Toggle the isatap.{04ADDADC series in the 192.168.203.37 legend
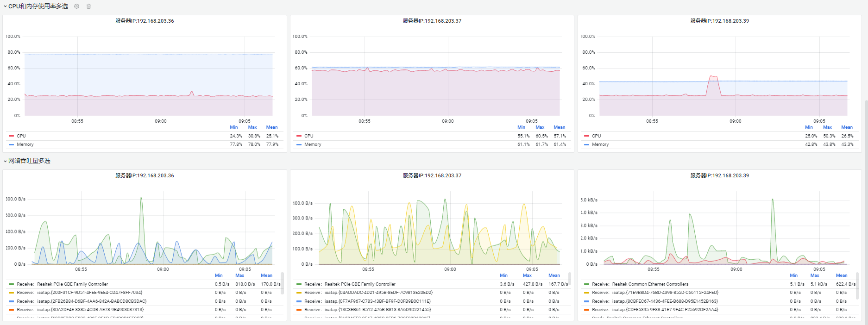Viewport: 868px width, 325px height. coord(368,293)
